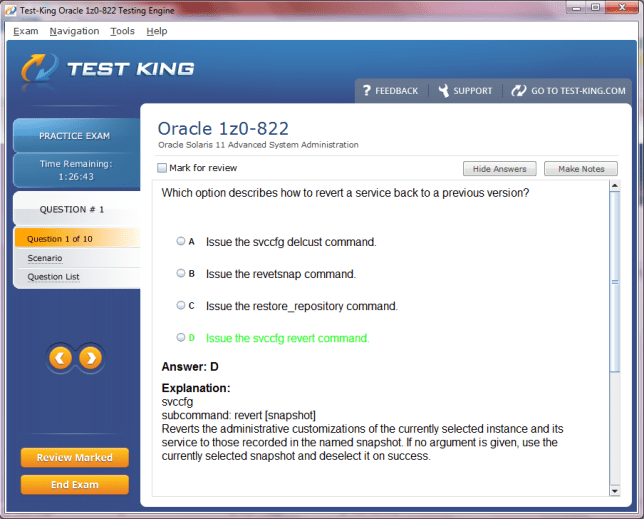Click the Support wrench icon
This screenshot has width=644, height=519.
[x=444, y=90]
